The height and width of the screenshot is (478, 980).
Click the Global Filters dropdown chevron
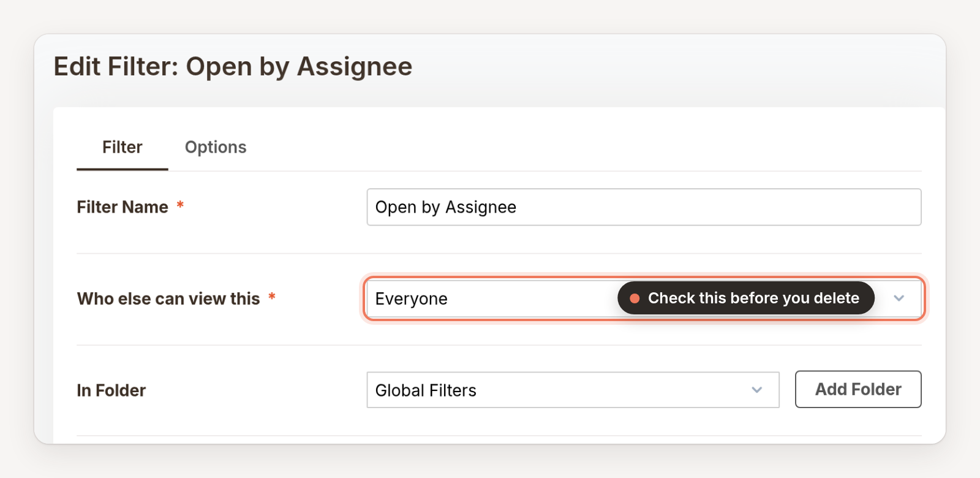757,390
